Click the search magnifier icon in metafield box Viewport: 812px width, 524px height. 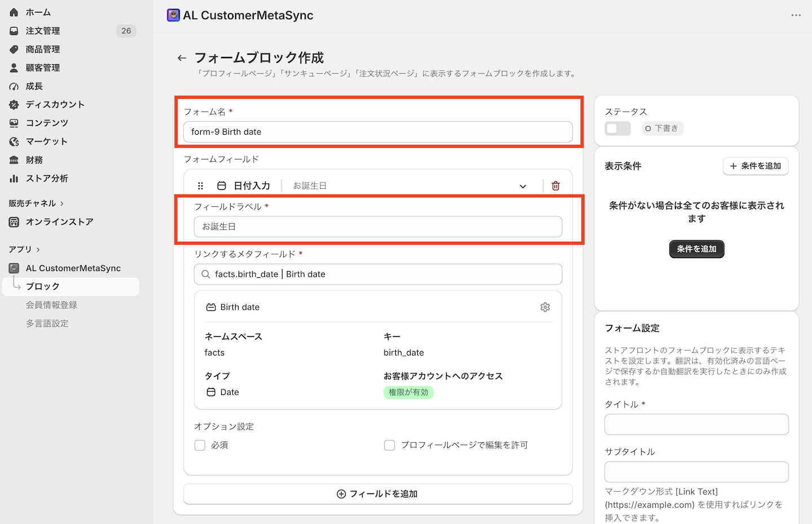pyautogui.click(x=205, y=274)
